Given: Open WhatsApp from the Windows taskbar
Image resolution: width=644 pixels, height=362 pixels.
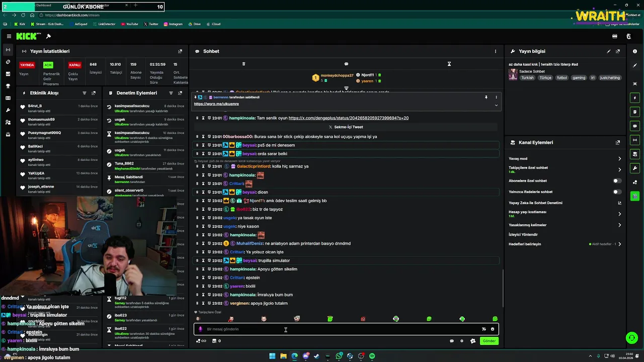Looking at the screenshot, I should coord(339,356).
